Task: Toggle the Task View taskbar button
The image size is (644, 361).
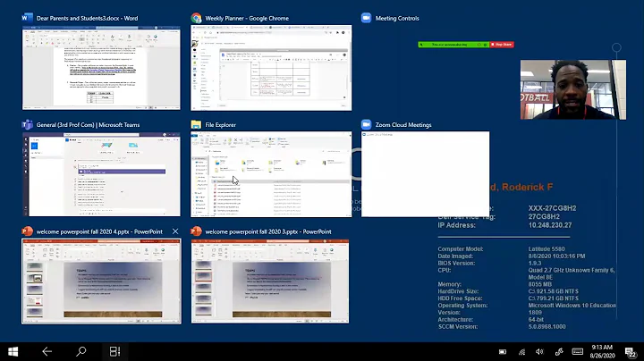Action: [114, 351]
